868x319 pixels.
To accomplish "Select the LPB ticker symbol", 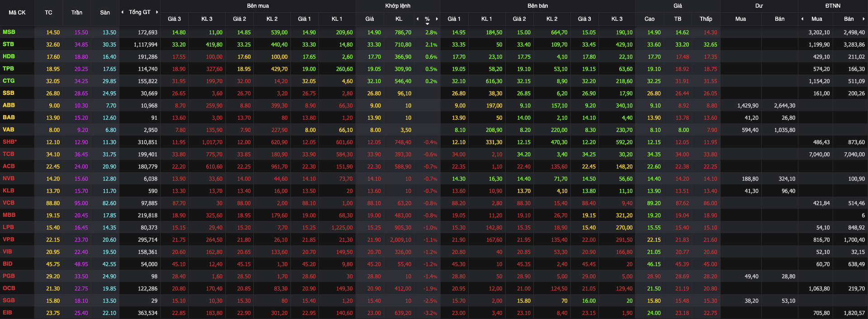I will pyautogui.click(x=9, y=227).
